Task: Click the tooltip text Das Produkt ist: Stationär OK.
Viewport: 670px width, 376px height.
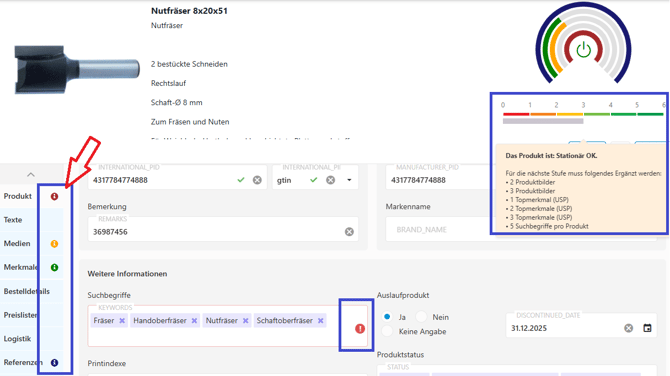Action: (x=551, y=156)
